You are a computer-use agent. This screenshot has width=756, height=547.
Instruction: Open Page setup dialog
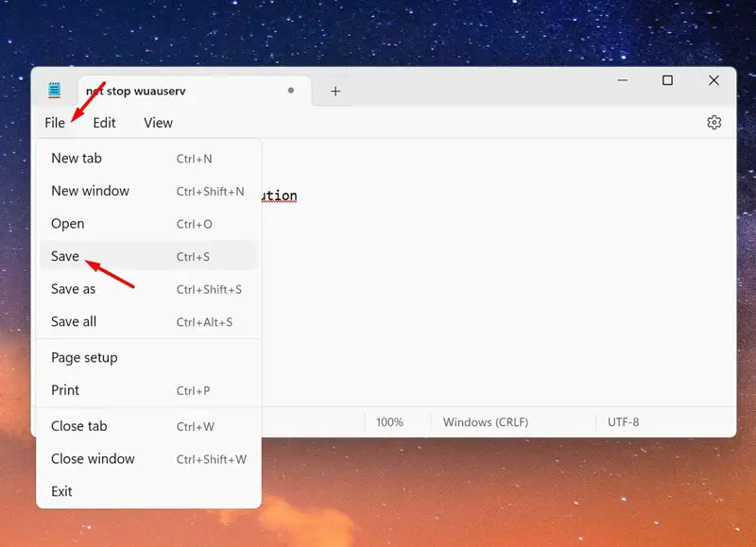click(148, 358)
